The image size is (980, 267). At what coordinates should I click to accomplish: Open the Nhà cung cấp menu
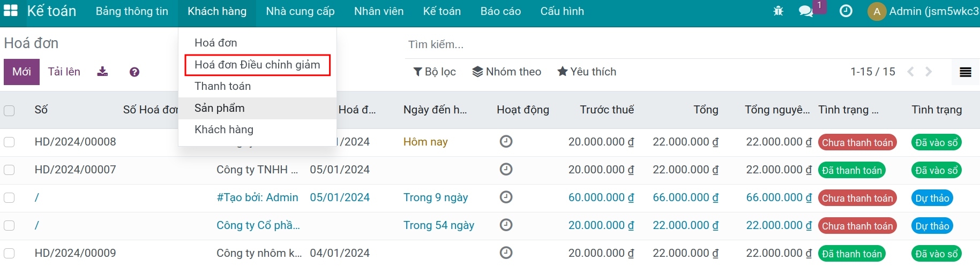coord(300,11)
